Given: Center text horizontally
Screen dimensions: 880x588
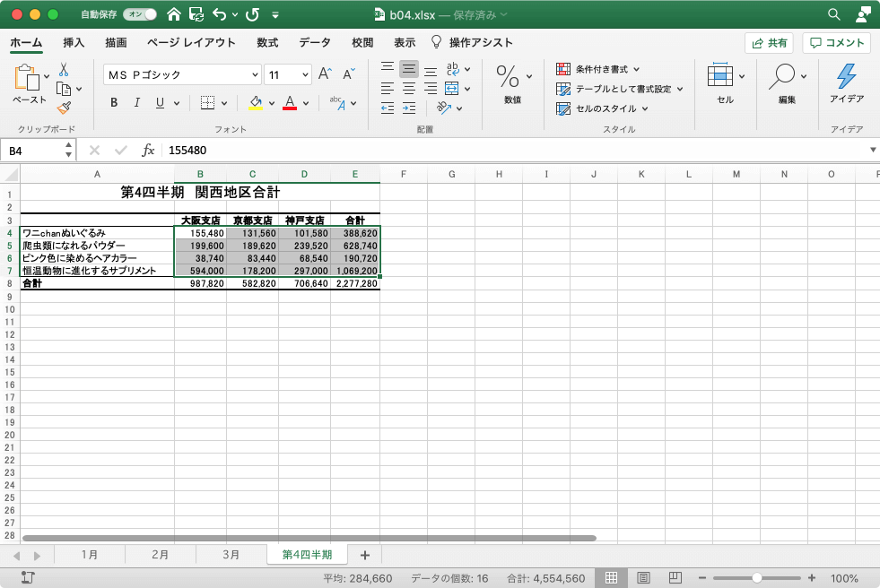Looking at the screenshot, I should [409, 89].
